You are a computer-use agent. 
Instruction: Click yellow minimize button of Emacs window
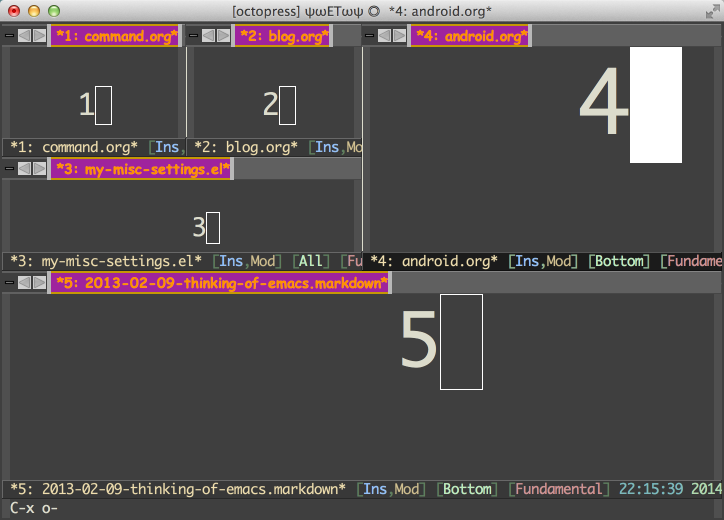(34, 11)
